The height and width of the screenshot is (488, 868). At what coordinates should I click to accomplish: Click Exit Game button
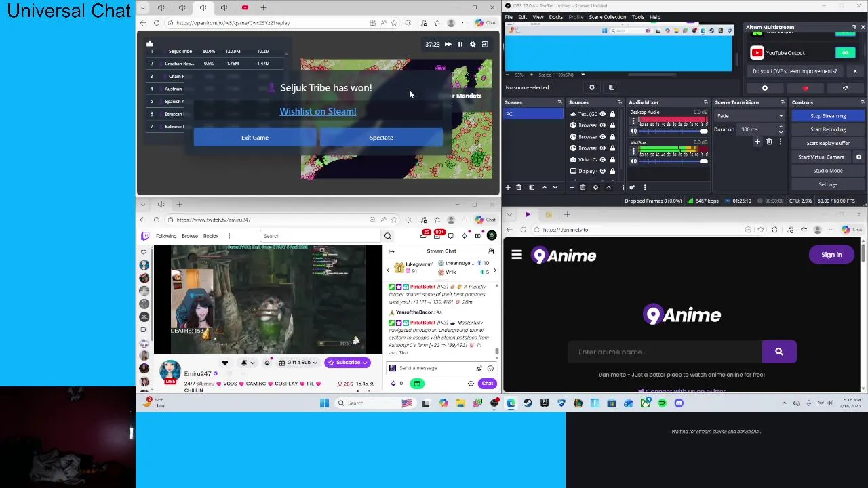pos(255,138)
